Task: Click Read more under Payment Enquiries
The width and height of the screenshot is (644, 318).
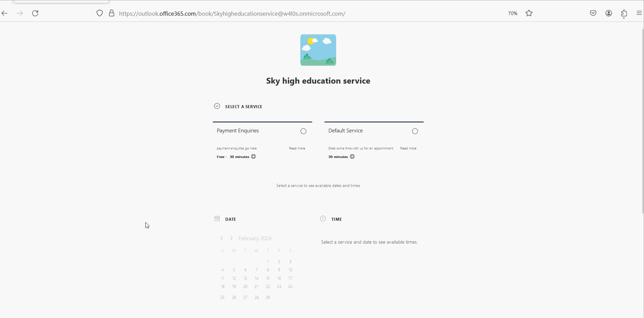Action: [x=297, y=148]
